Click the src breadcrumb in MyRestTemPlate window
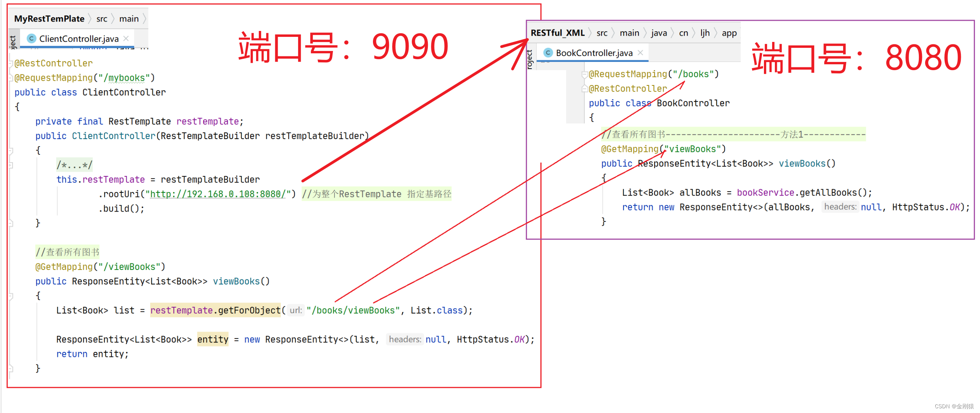 pyautogui.click(x=102, y=19)
